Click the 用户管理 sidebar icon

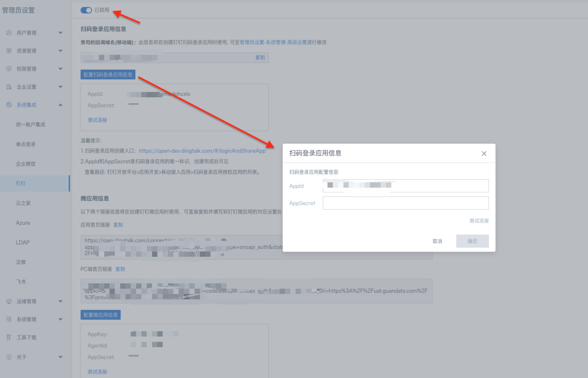click(9, 33)
